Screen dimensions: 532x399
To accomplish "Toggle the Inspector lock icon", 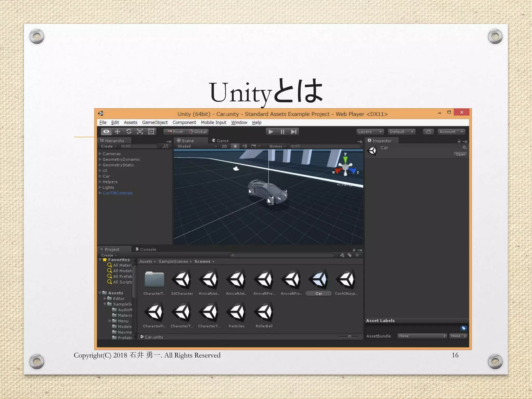I will (459, 141).
